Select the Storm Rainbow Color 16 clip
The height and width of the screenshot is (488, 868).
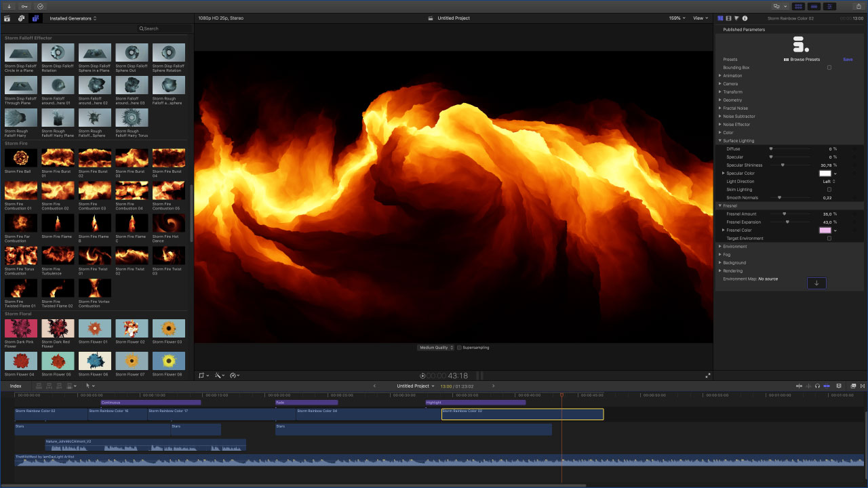tap(117, 414)
